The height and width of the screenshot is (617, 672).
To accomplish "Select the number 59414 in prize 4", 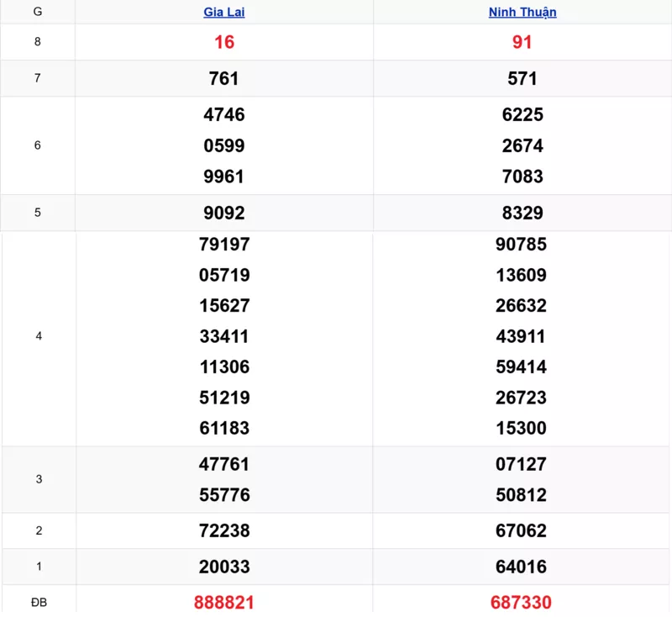I will pyautogui.click(x=522, y=367).
